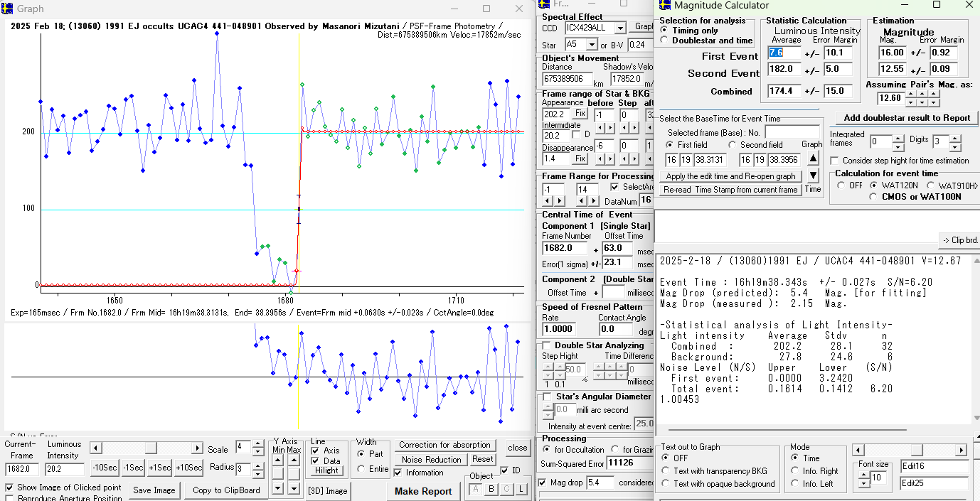
Task: Enable Doublestar and time analysis option
Action: click(665, 41)
